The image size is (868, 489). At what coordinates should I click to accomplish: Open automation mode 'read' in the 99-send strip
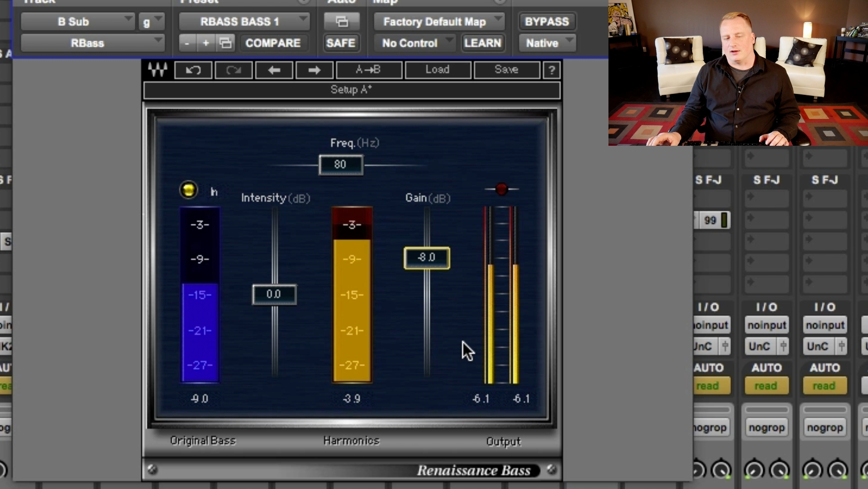pyautogui.click(x=711, y=386)
